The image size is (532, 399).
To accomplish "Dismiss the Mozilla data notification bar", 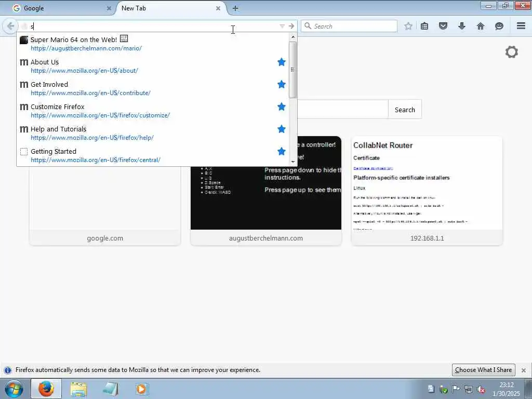I will click(524, 370).
